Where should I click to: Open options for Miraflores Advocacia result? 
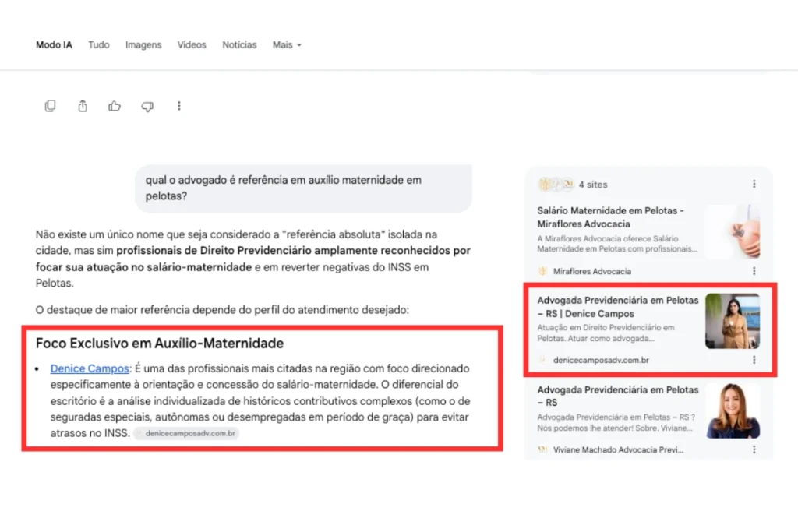pyautogui.click(x=754, y=271)
